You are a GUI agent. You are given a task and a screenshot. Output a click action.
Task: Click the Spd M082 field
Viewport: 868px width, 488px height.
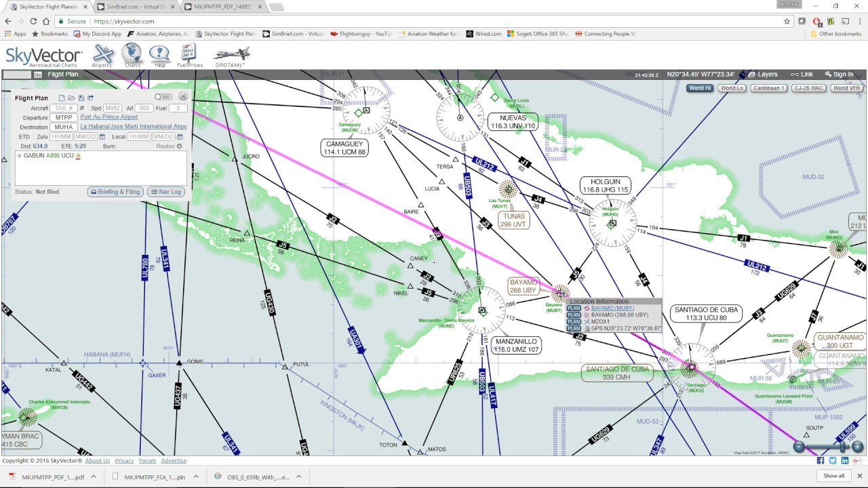(113, 108)
